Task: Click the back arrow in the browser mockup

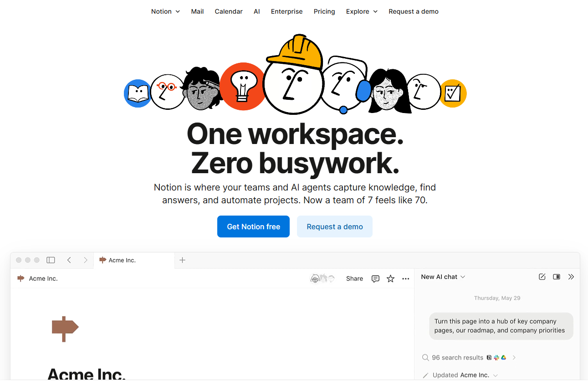Action: (69, 260)
